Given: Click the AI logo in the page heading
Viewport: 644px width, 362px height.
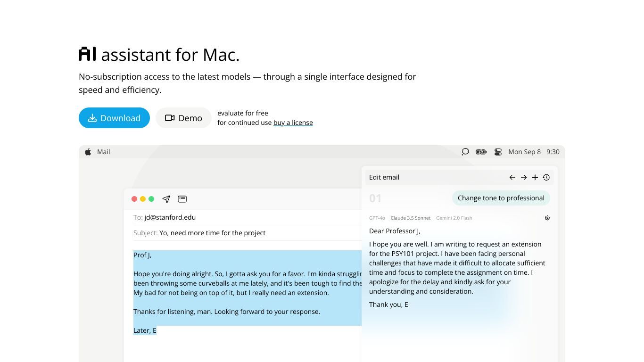Looking at the screenshot, I should pyautogui.click(x=87, y=54).
